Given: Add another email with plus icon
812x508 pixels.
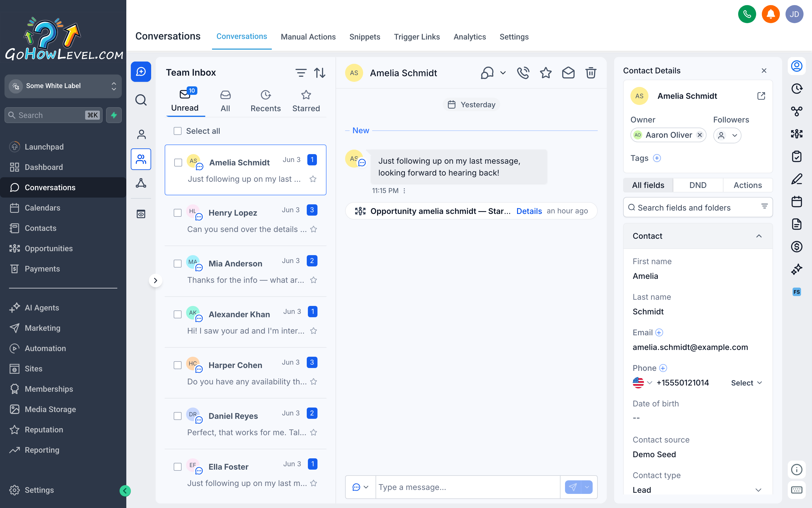Looking at the screenshot, I should (659, 333).
